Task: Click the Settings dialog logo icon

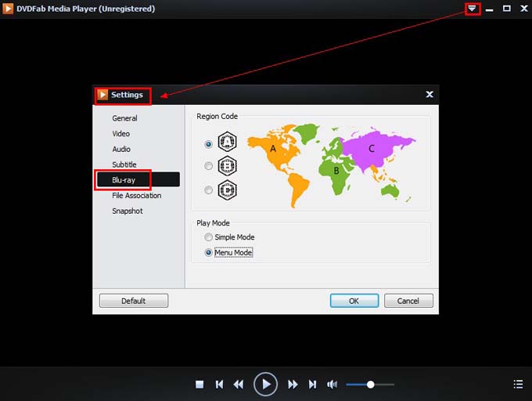Action: coord(102,95)
